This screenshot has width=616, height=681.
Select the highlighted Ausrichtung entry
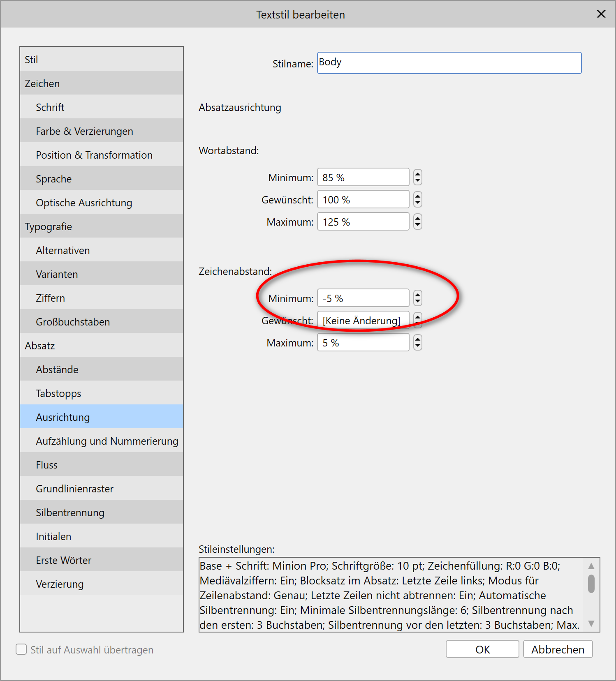tap(102, 417)
